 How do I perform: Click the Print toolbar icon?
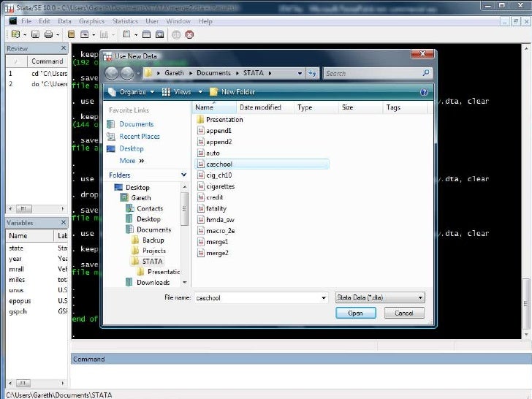point(48,34)
